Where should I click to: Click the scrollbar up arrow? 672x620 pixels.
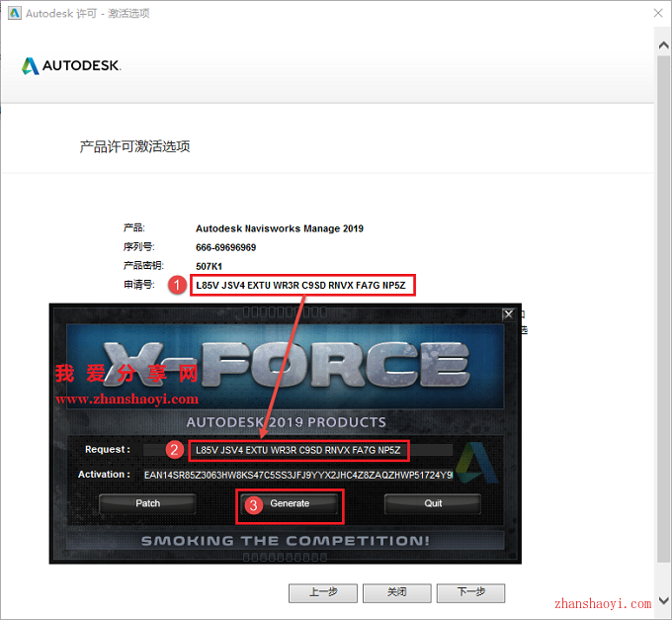click(x=663, y=44)
